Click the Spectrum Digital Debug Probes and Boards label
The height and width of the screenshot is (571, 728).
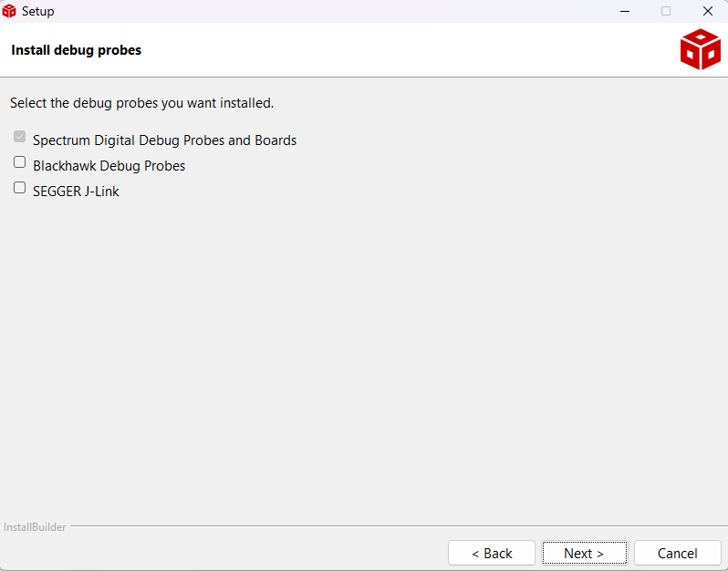click(165, 140)
